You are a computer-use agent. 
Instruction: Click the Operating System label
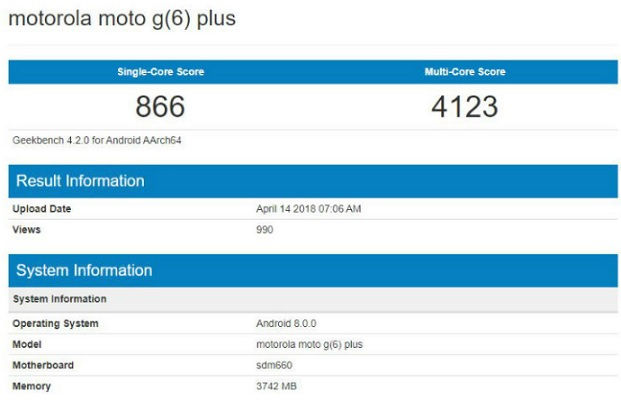55,324
